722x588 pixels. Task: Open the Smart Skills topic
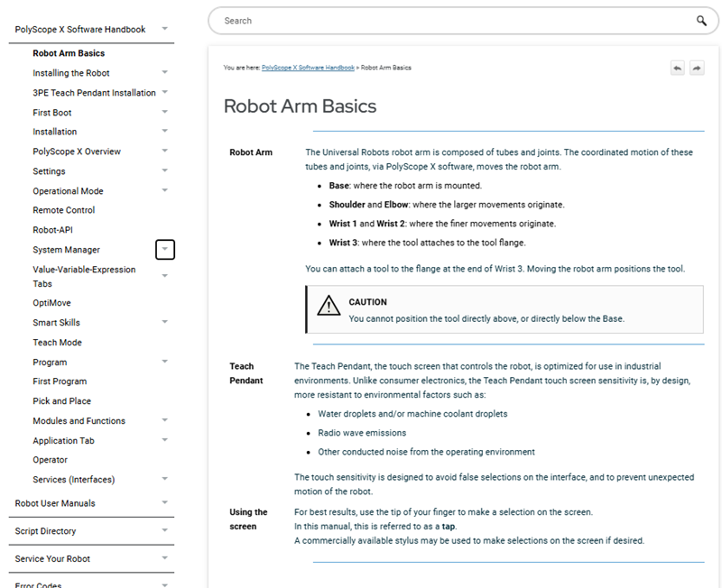coord(56,323)
